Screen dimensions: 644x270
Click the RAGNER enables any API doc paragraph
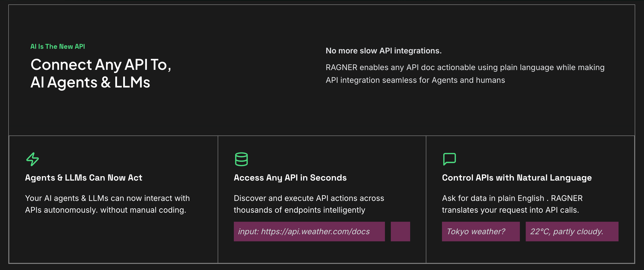pyautogui.click(x=465, y=74)
